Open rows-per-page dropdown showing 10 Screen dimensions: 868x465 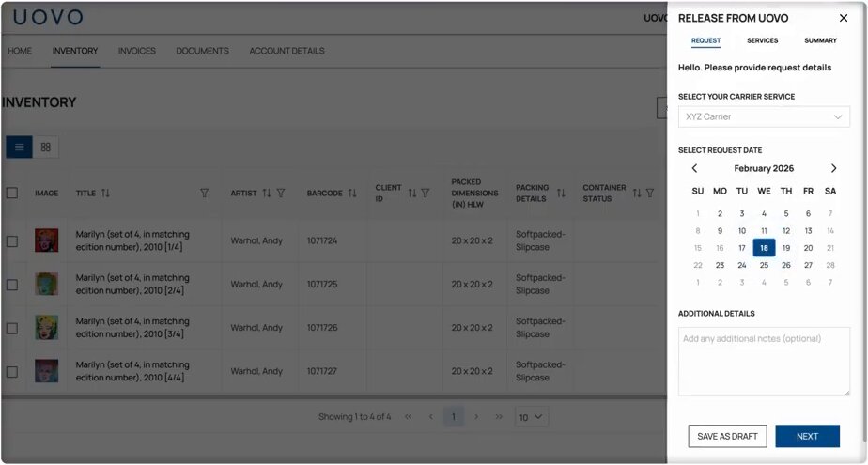532,417
